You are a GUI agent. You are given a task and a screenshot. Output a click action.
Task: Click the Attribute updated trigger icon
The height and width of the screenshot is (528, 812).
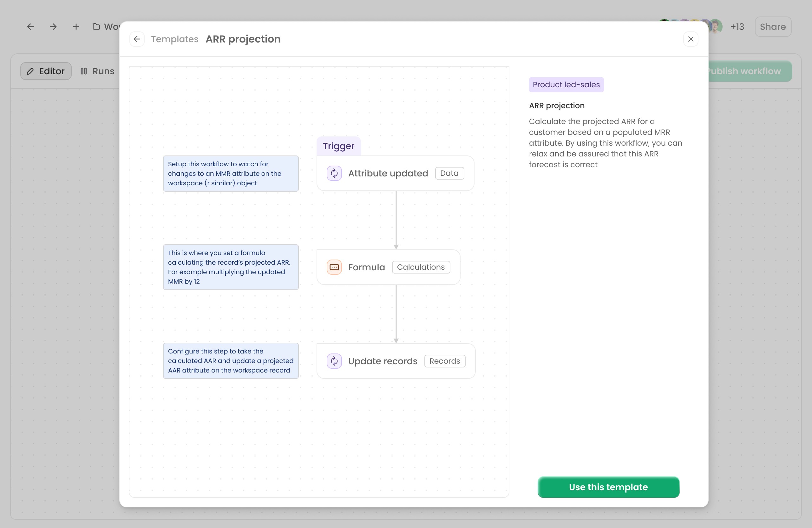[334, 173]
